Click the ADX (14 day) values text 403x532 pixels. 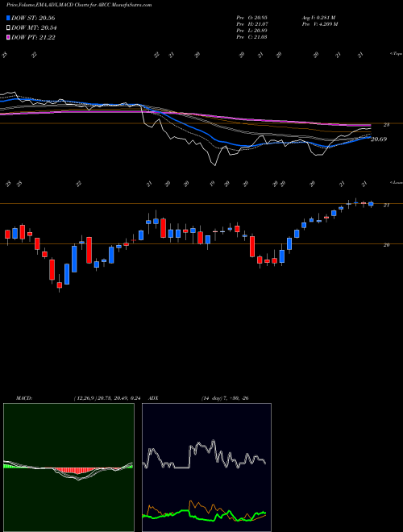pos(223,398)
